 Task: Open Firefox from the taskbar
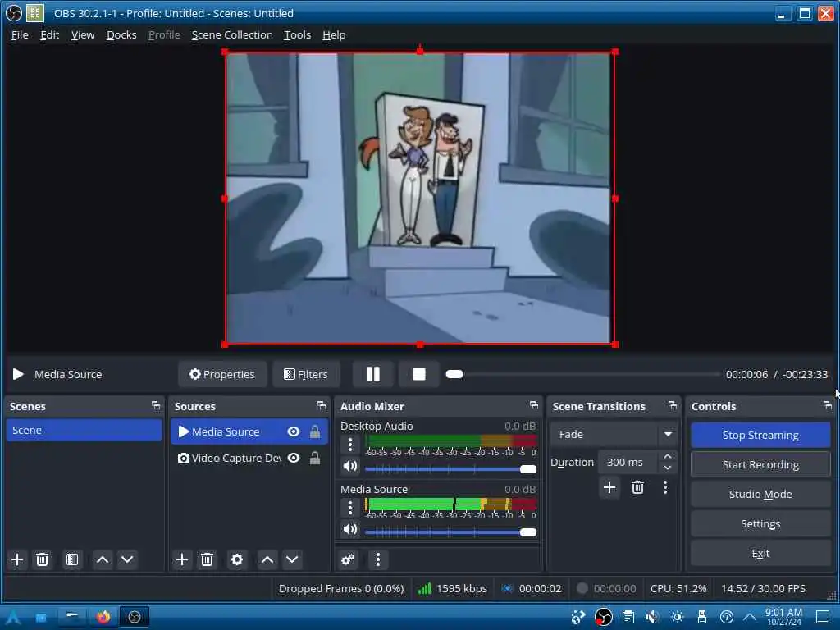(x=103, y=617)
